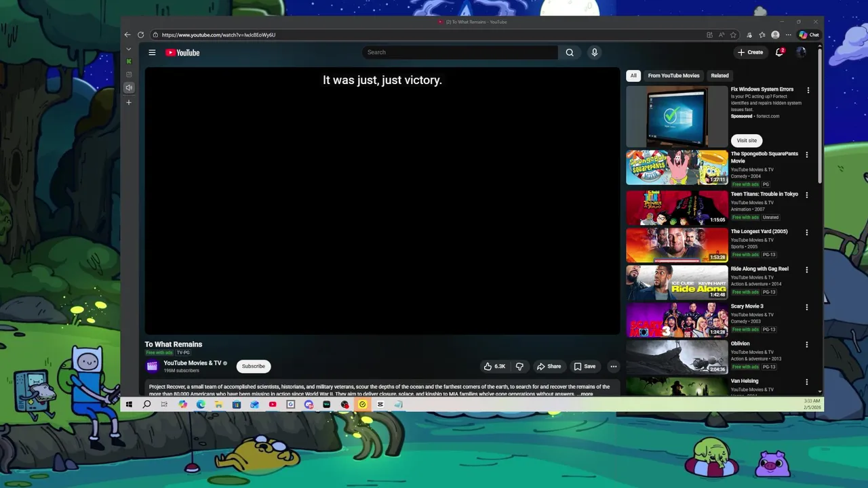Open Windows taskbar search
Image resolution: width=868 pixels, height=488 pixels.
click(146, 405)
